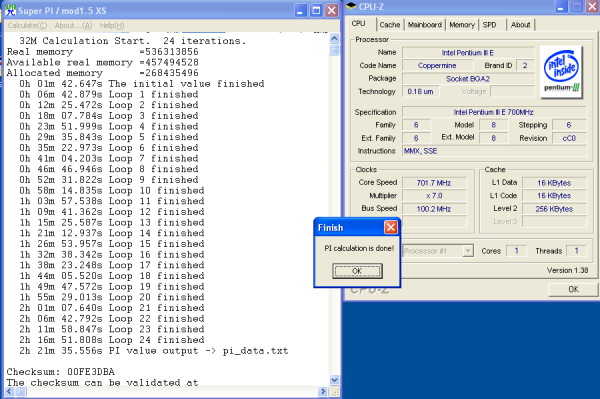Click the 'Available real memory' line

[x=103, y=62]
